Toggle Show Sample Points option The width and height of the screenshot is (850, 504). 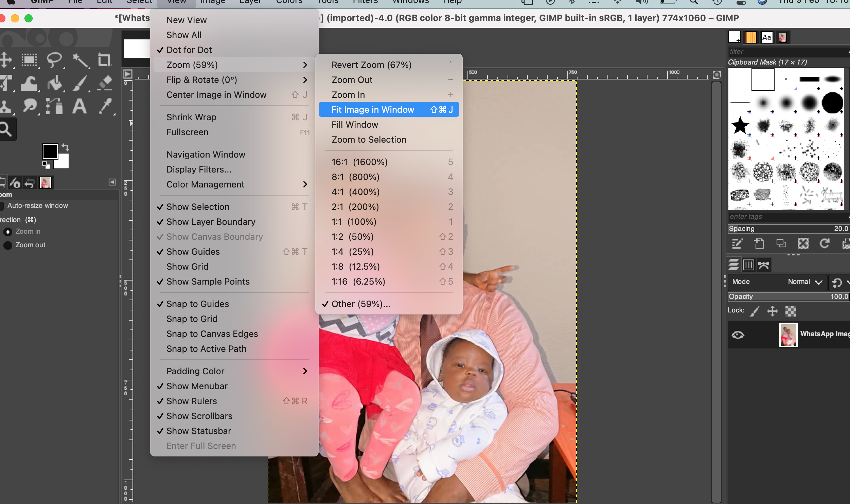click(234, 282)
